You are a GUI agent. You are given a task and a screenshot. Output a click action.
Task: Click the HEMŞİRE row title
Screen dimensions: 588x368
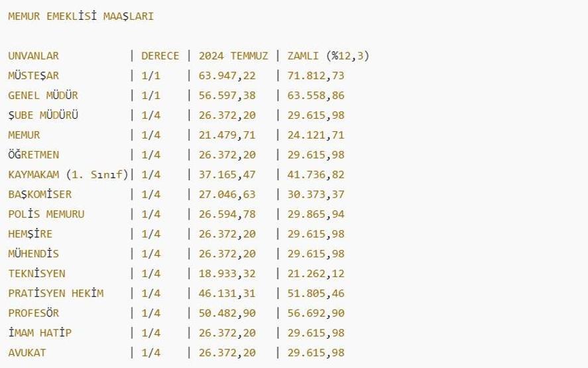[x=30, y=234]
